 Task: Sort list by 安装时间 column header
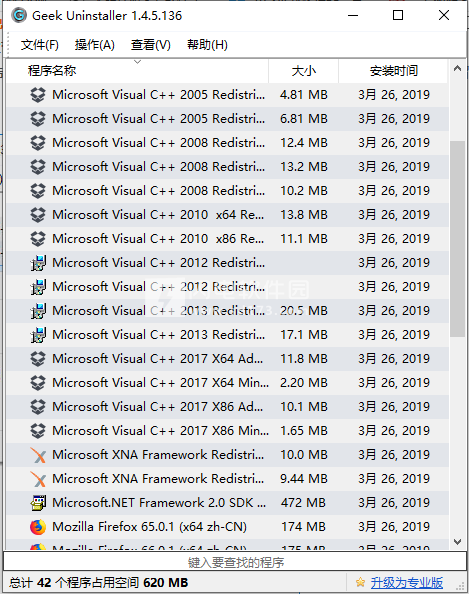click(x=393, y=71)
